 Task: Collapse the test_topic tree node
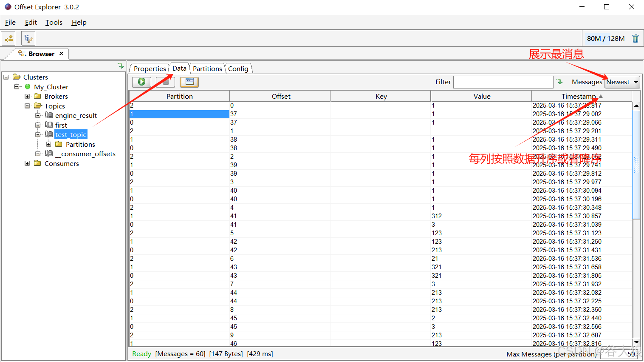38,134
